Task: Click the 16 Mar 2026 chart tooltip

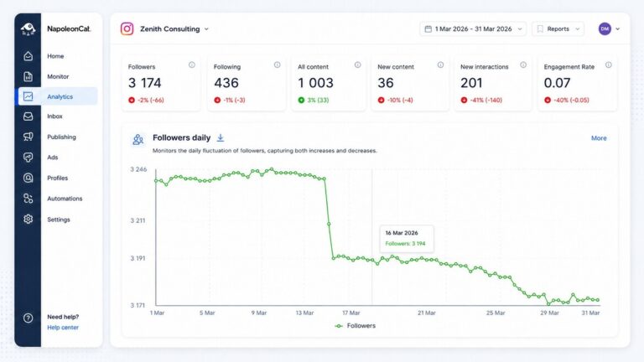Action: (406, 238)
